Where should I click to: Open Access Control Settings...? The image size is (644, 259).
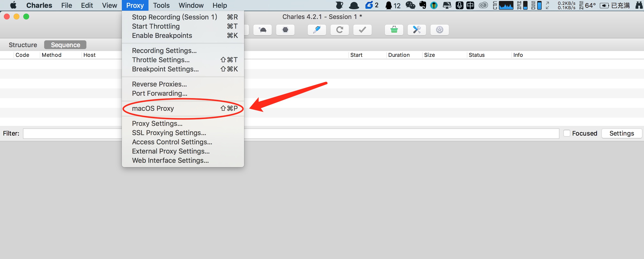pos(183,142)
